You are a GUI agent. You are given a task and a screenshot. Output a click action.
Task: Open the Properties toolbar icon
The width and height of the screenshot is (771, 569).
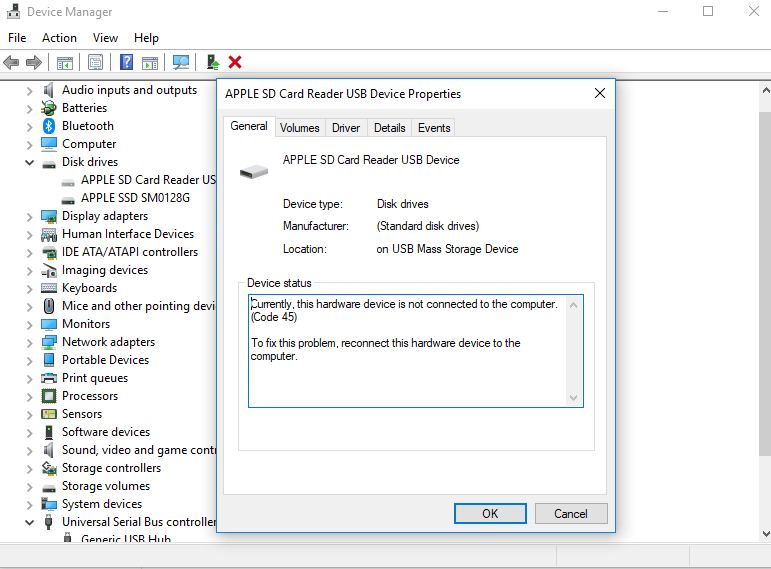tap(95, 62)
